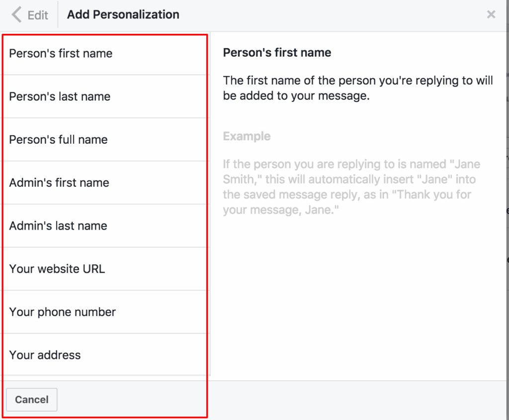Screen dimensions: 509x420
Task: Select Admin's last name option
Action: (58, 226)
